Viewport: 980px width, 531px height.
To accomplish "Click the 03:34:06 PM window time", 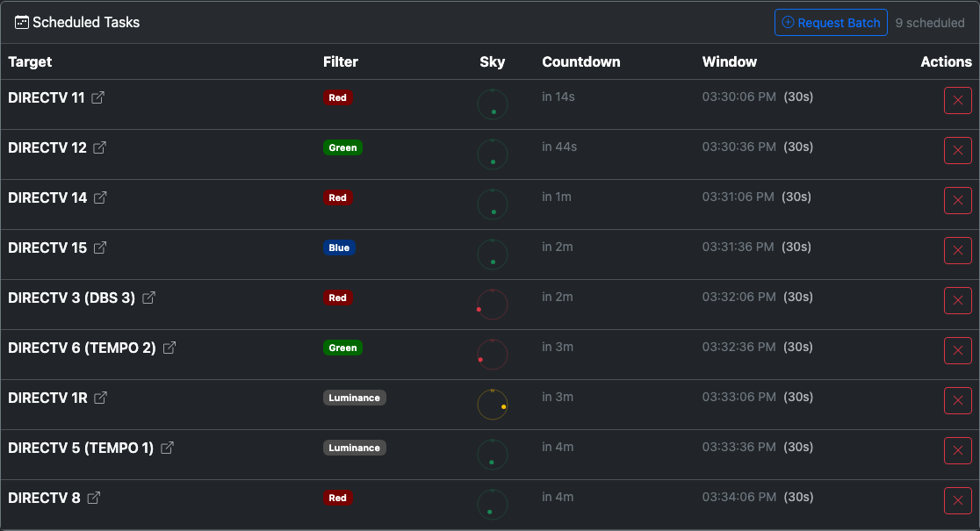I will click(x=739, y=497).
